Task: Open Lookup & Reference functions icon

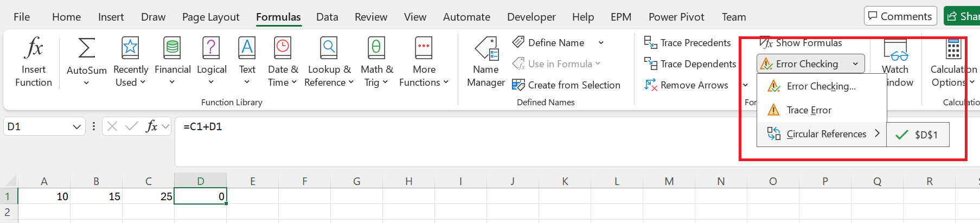Action: point(329,48)
